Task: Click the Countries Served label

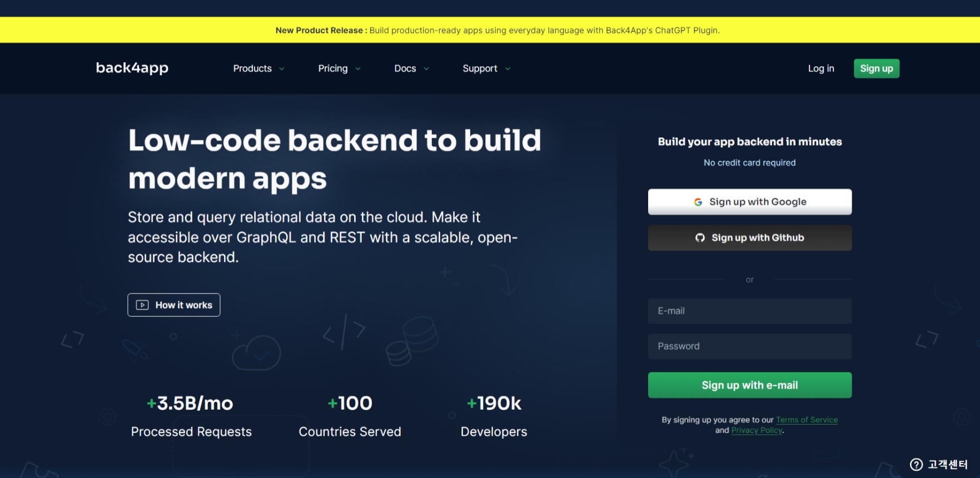Action: 350,432
